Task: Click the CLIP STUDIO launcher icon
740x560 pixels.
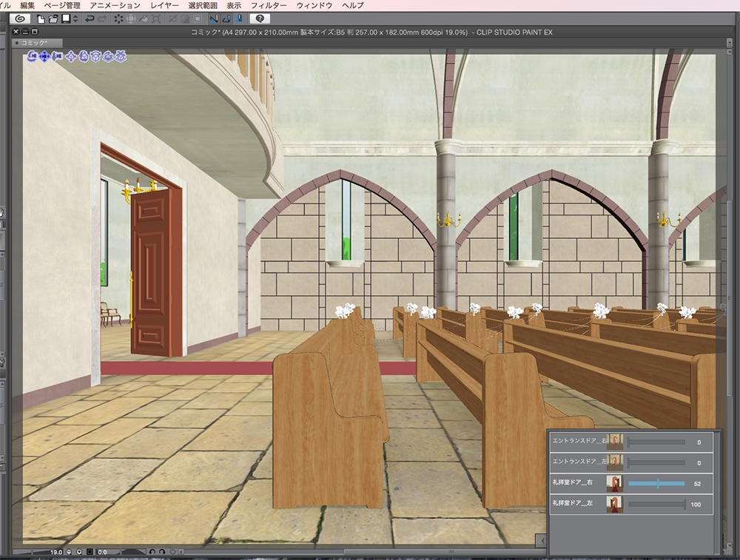Action: click(19, 18)
